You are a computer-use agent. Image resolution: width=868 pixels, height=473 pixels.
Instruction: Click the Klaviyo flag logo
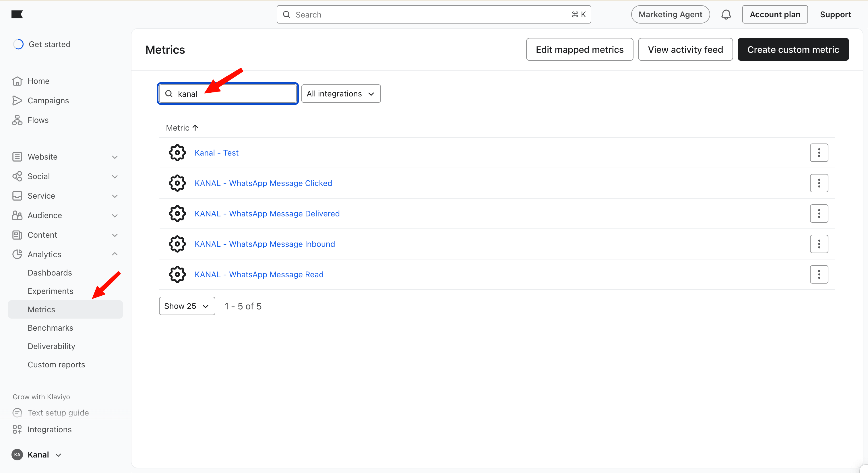pos(17,14)
